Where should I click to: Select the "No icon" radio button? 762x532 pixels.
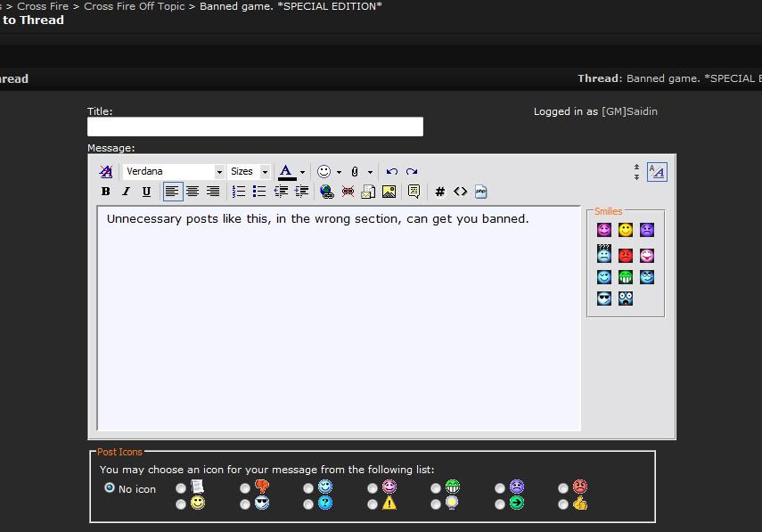(110, 487)
